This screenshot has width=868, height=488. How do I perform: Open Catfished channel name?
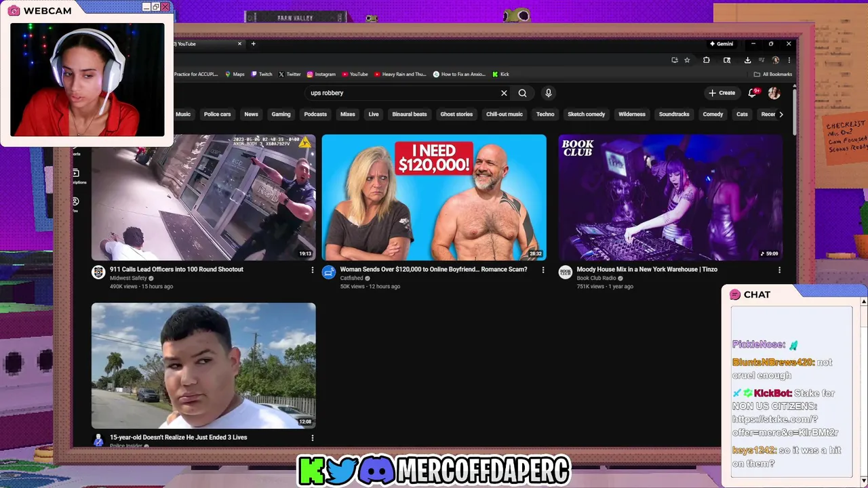click(351, 278)
